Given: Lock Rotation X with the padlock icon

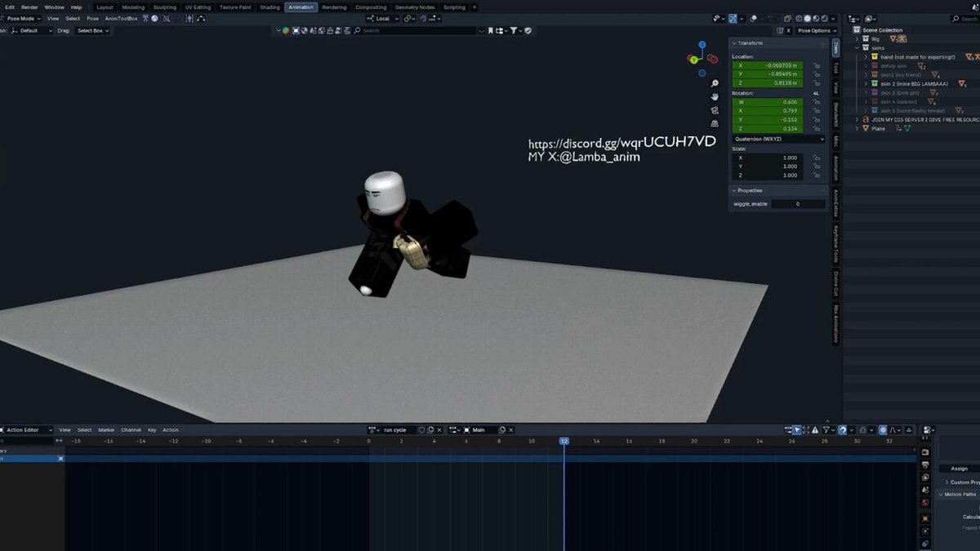Looking at the screenshot, I should pos(816,111).
